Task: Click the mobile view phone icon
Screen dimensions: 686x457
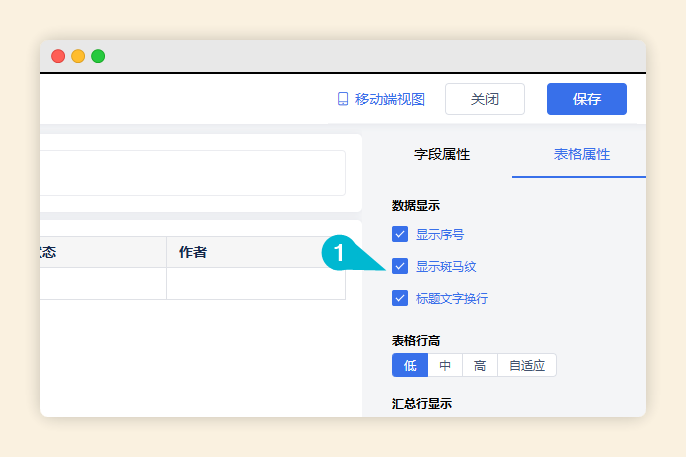Action: [x=343, y=99]
